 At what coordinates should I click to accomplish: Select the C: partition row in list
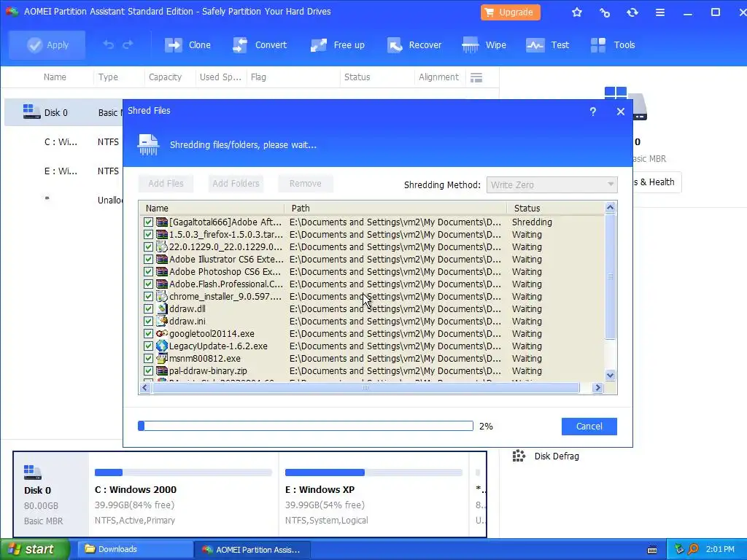tap(63, 141)
